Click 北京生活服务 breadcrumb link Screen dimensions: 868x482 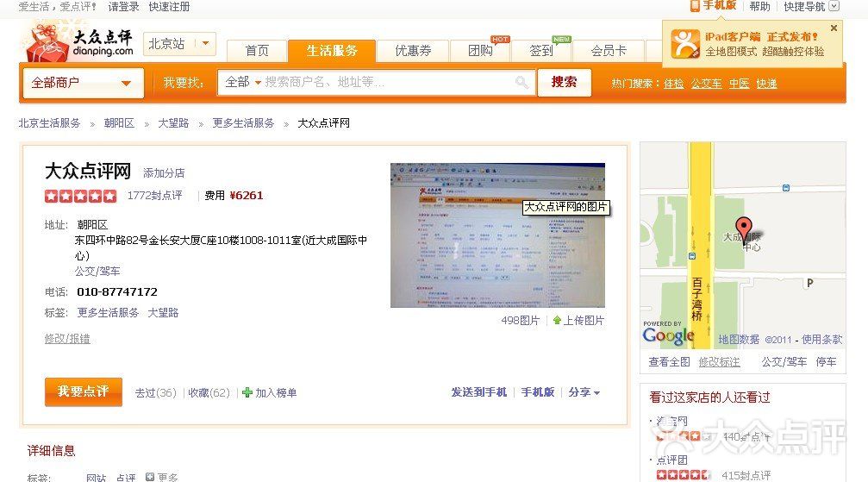click(x=49, y=123)
